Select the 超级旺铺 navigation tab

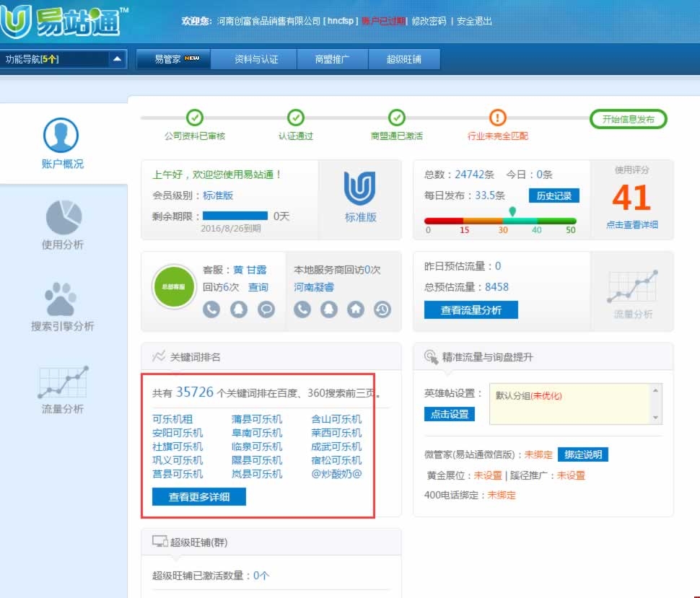pos(404,59)
